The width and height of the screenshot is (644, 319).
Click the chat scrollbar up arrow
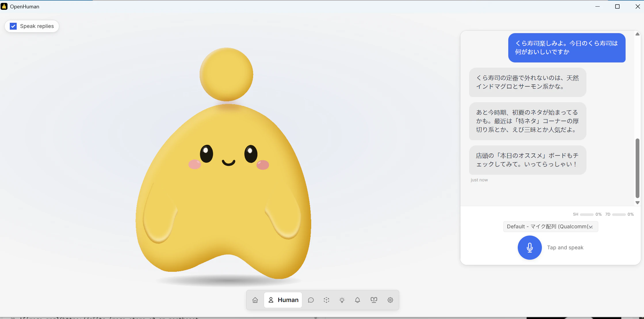[x=637, y=34]
